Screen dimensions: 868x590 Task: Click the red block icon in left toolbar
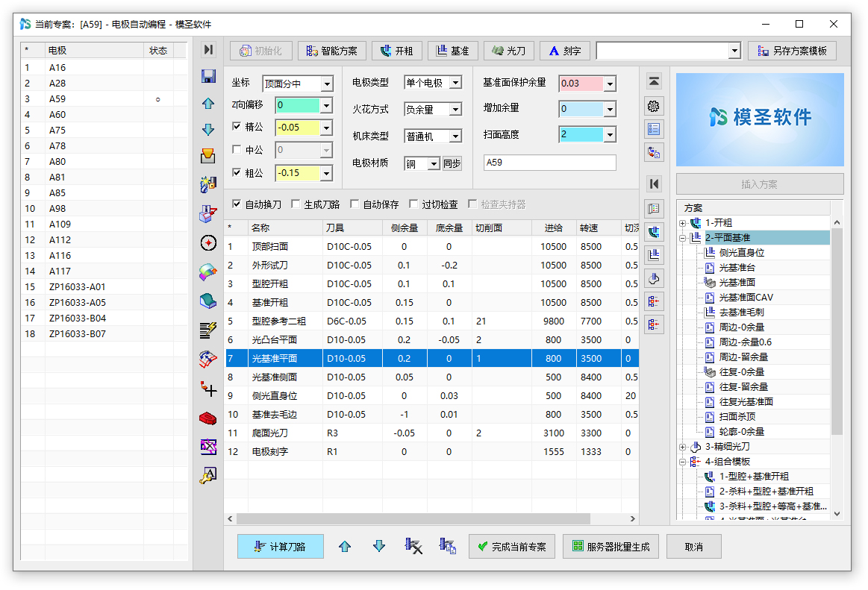pos(208,418)
